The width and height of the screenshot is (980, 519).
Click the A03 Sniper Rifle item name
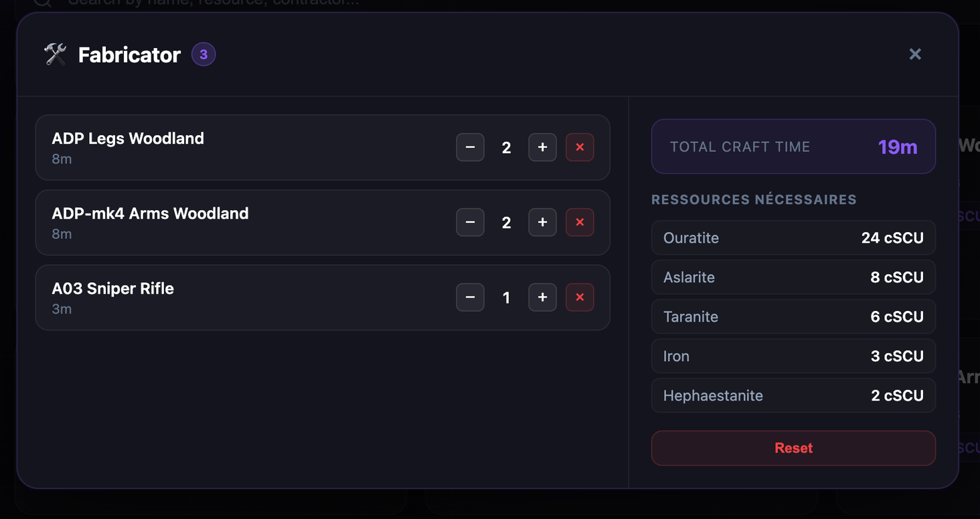tap(113, 288)
